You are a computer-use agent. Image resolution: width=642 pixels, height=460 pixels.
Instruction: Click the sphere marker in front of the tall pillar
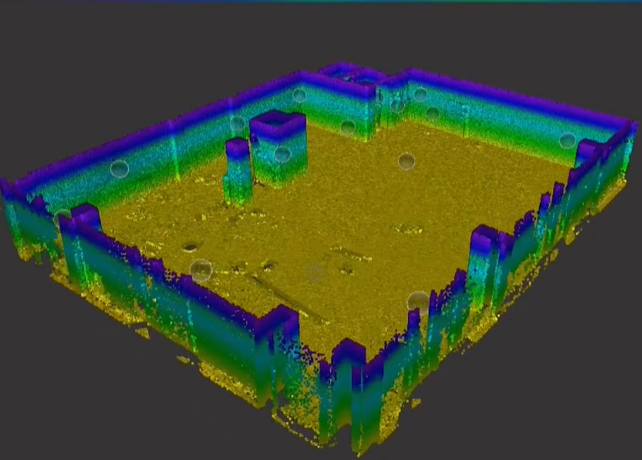click(282, 154)
